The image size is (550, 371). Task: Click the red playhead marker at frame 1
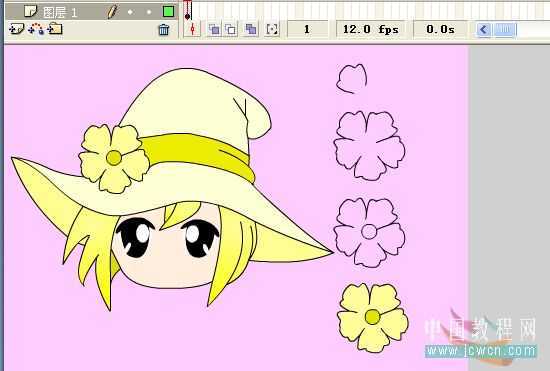188,4
